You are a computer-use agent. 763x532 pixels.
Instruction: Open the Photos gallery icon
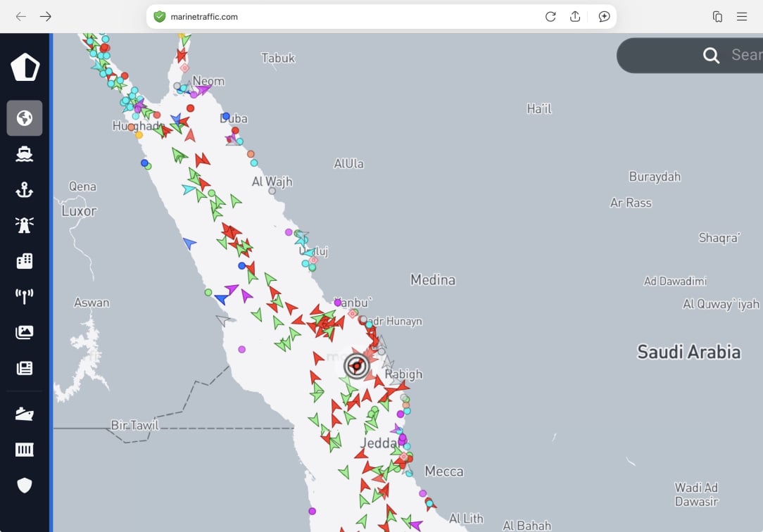point(25,332)
